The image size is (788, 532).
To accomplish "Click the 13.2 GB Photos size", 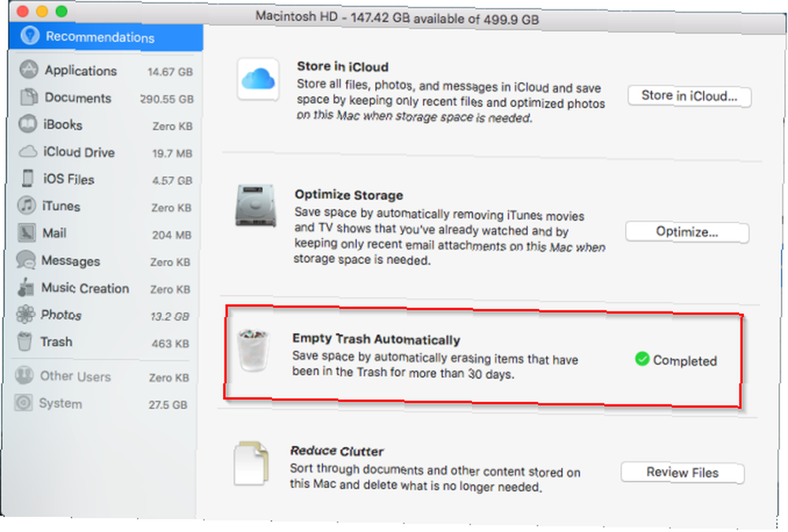I will coord(169,317).
